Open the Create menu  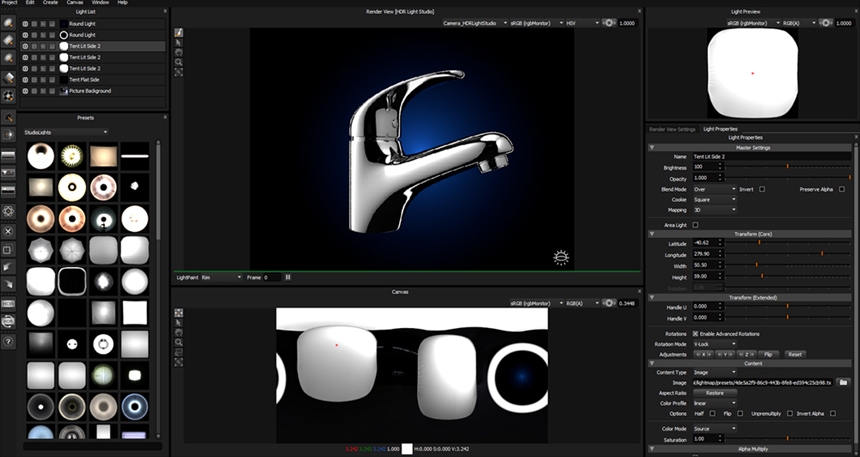(x=50, y=3)
